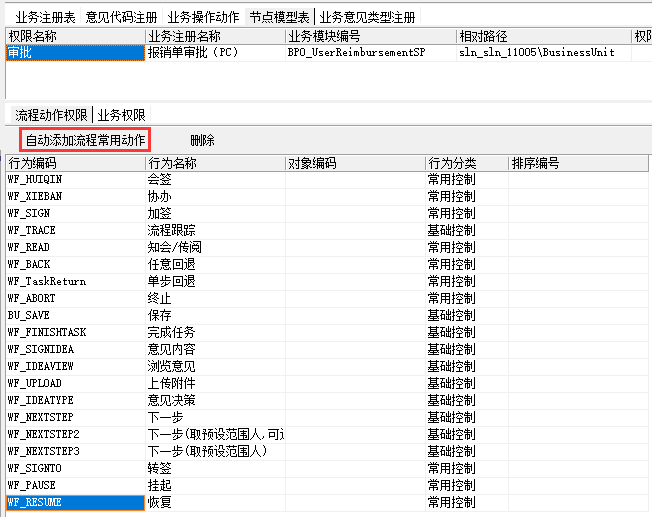Click the 对象编码 column header

click(x=356, y=163)
